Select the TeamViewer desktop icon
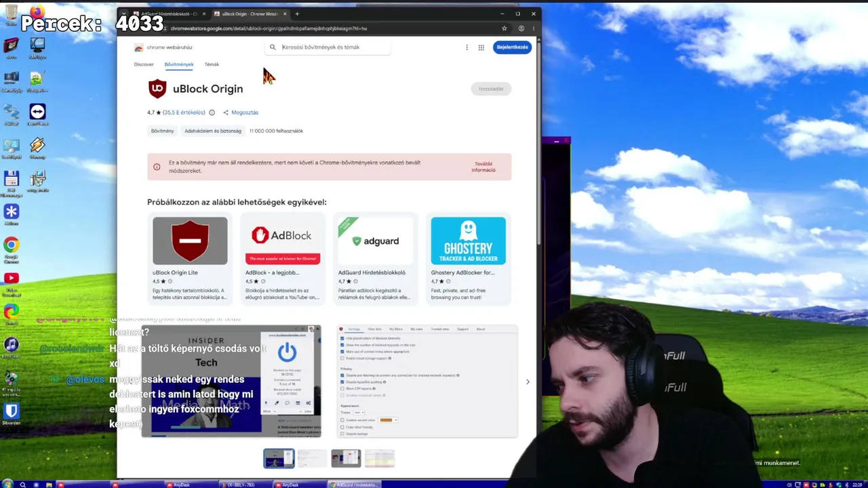The height and width of the screenshot is (488, 868). click(x=37, y=115)
